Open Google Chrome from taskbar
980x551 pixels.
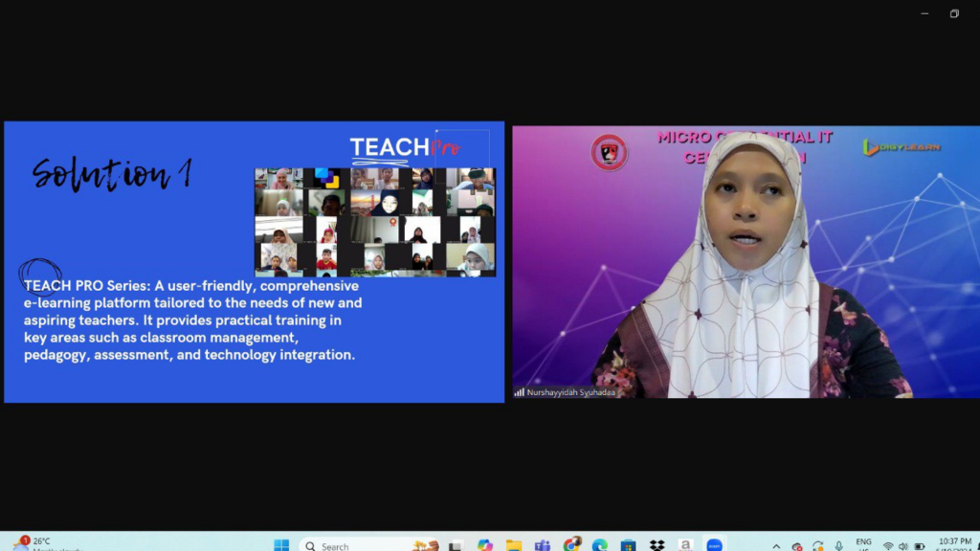(x=572, y=545)
